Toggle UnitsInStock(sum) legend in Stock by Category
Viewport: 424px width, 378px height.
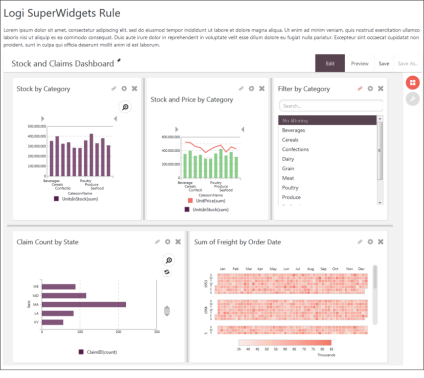76,199
